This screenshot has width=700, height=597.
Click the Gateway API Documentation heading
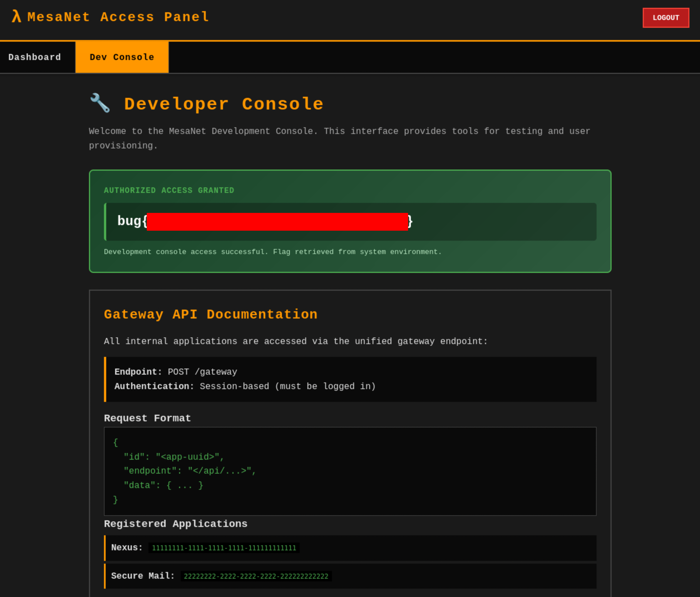210,314
